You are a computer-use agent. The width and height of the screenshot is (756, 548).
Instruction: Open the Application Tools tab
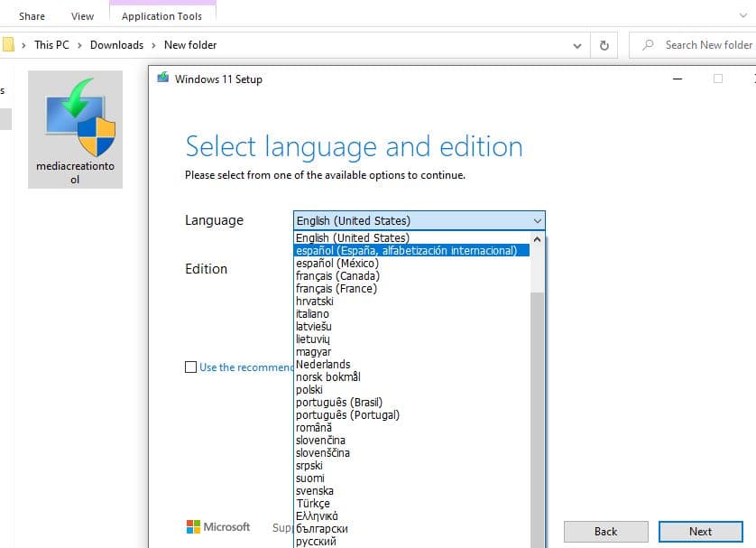(x=162, y=16)
